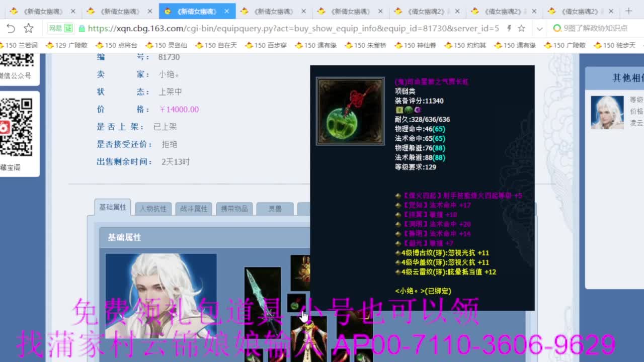Bookmark page with star icon right of URL
This screenshot has width=644, height=362.
(x=522, y=29)
